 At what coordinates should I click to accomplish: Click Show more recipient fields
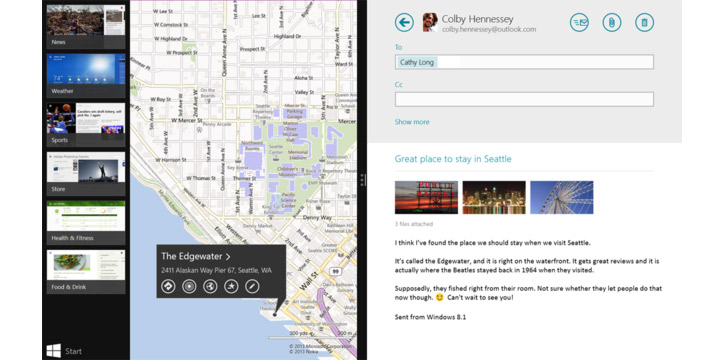click(412, 122)
